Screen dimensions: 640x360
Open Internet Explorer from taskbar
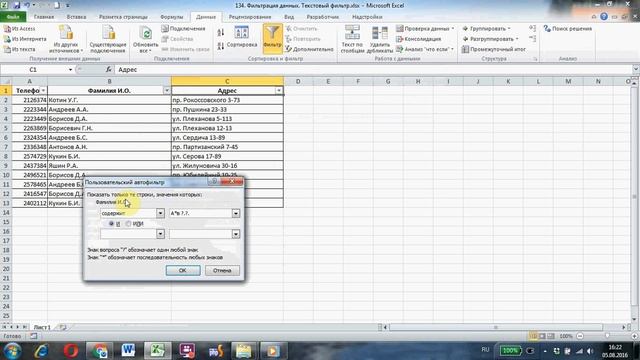[x=42, y=351]
